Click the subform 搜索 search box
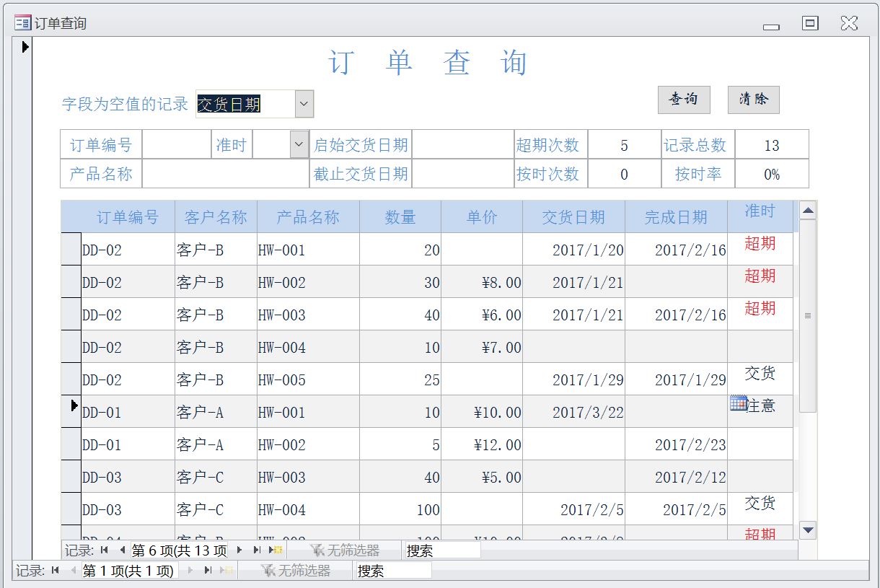The width and height of the screenshot is (880, 588). coord(442,550)
